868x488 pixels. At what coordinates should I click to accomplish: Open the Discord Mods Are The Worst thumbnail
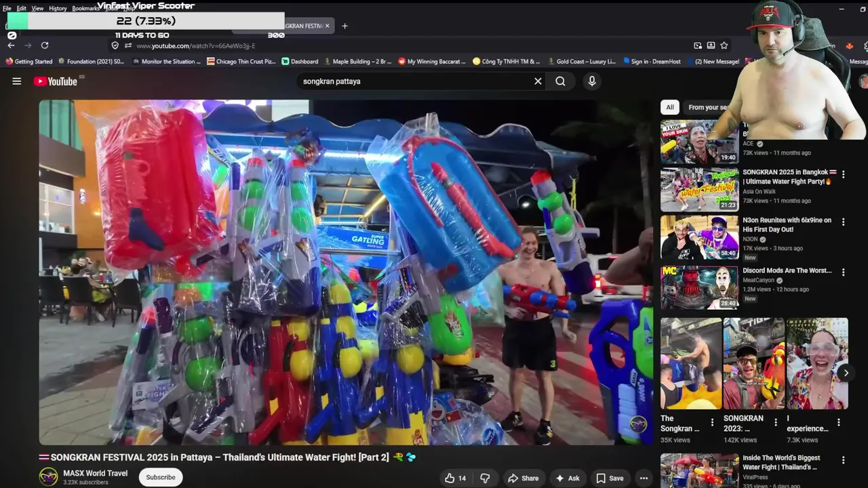point(699,287)
